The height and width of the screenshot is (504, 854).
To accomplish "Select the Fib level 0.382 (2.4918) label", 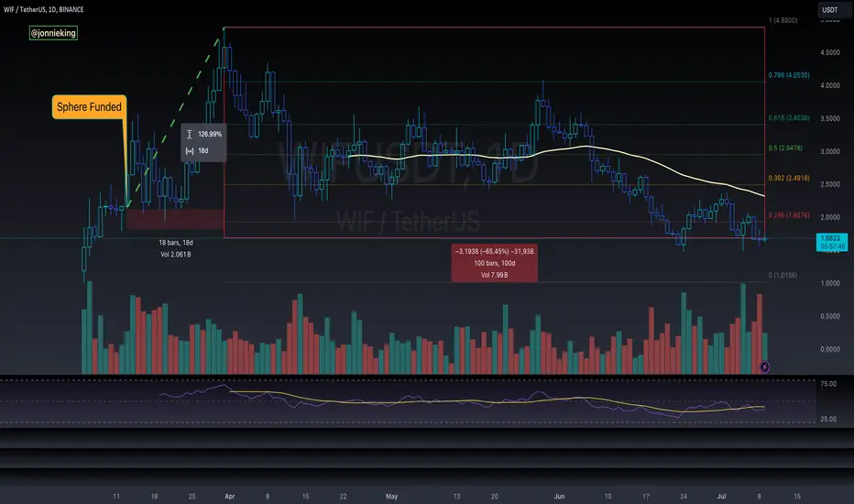I will pos(789,178).
